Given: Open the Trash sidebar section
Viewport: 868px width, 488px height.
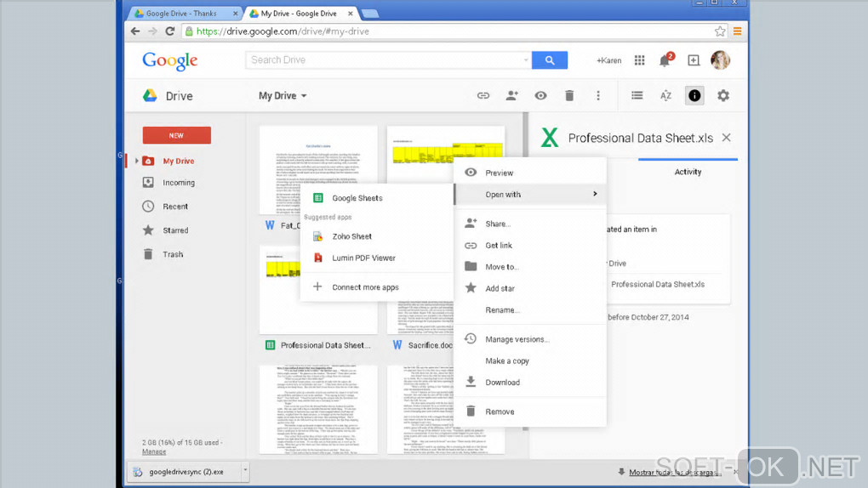Looking at the screenshot, I should 172,254.
